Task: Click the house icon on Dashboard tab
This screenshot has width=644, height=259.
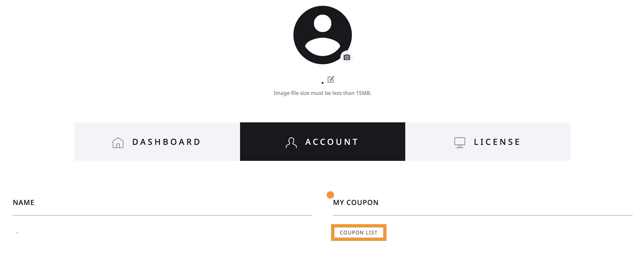Action: coord(118,142)
